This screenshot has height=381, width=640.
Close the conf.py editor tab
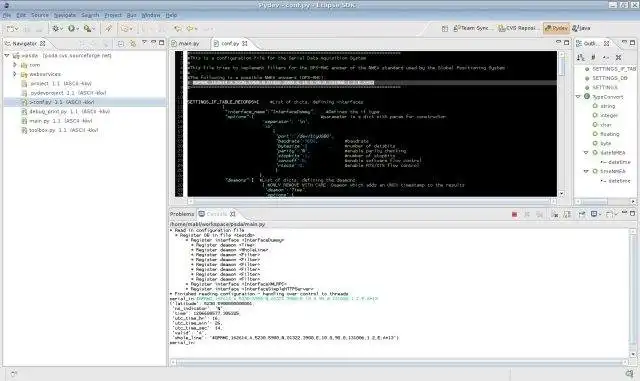click(x=244, y=43)
